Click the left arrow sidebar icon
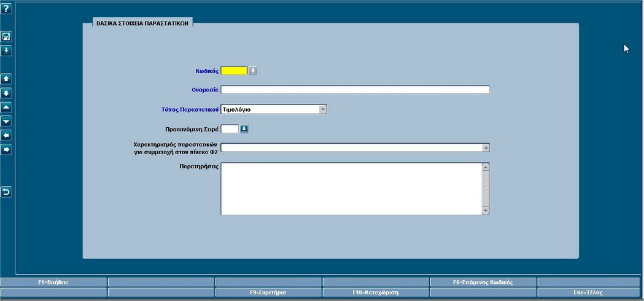644x301 pixels. pyautogui.click(x=7, y=135)
